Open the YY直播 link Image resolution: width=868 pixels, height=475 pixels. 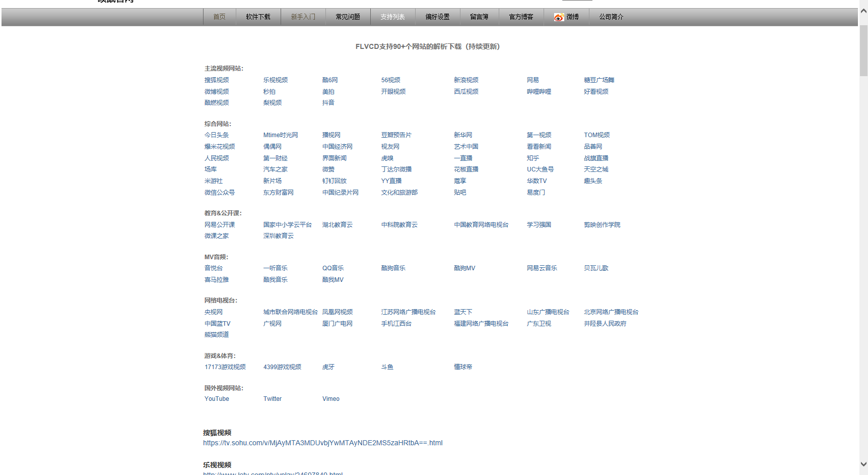point(391,181)
